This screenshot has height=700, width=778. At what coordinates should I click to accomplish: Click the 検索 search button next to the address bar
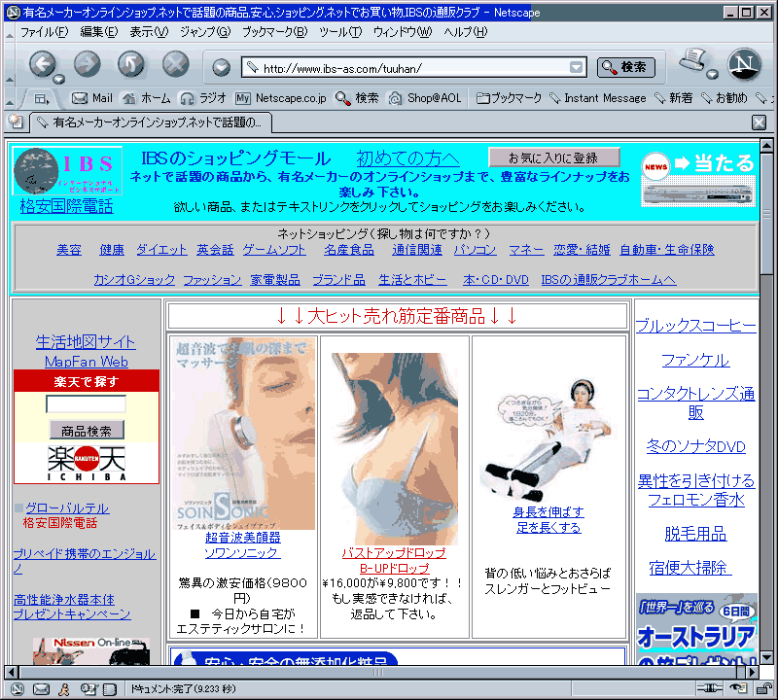626,67
